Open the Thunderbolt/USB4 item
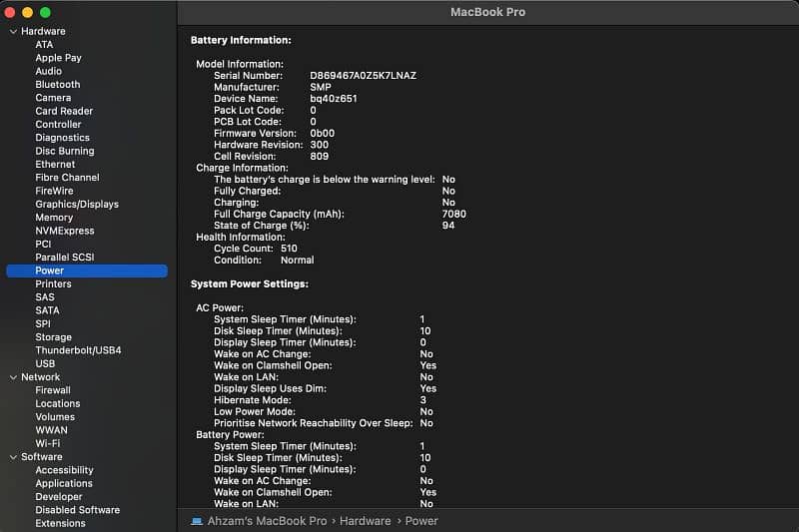 pos(78,350)
